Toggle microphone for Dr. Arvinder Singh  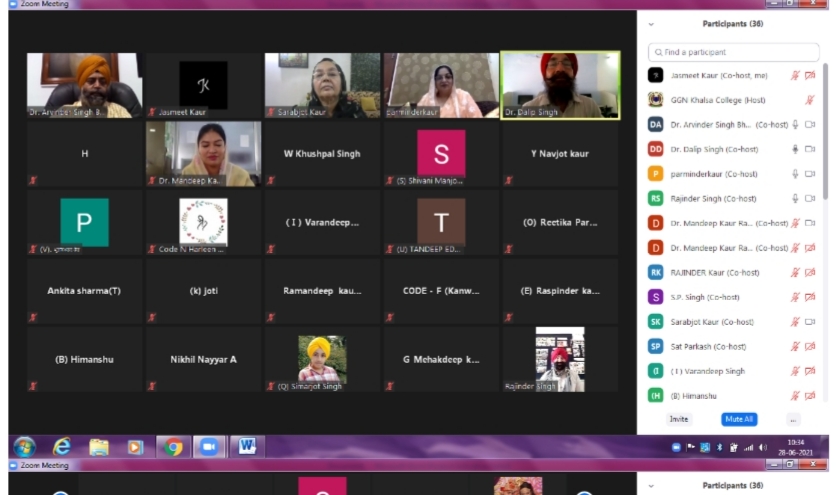click(x=796, y=125)
